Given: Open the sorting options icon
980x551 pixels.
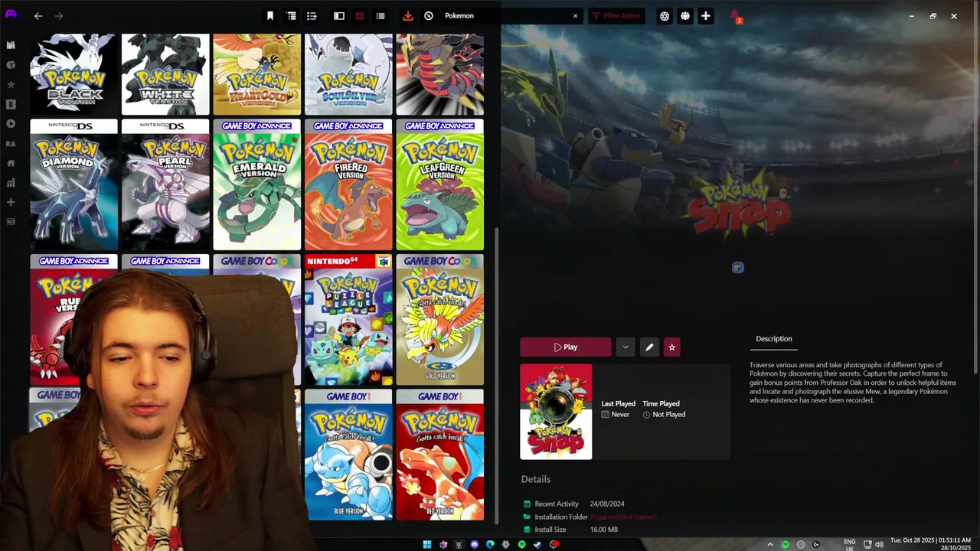Looking at the screenshot, I should (x=312, y=16).
